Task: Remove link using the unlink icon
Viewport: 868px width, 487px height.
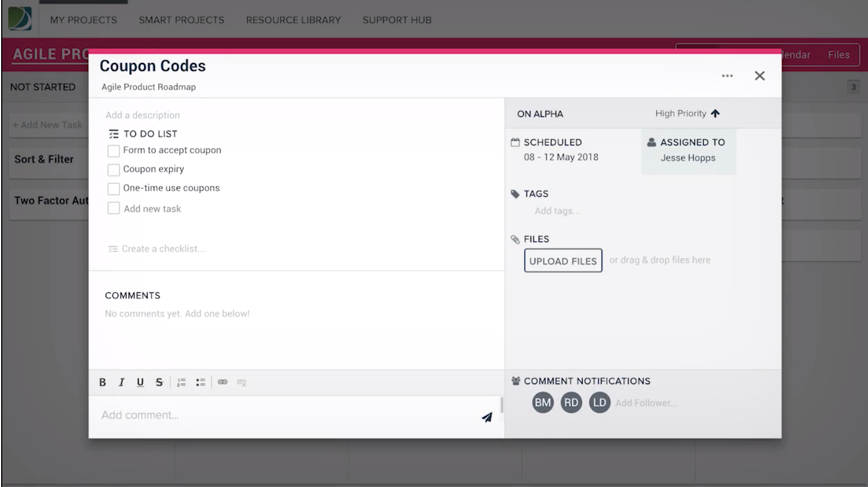Action: tap(241, 382)
